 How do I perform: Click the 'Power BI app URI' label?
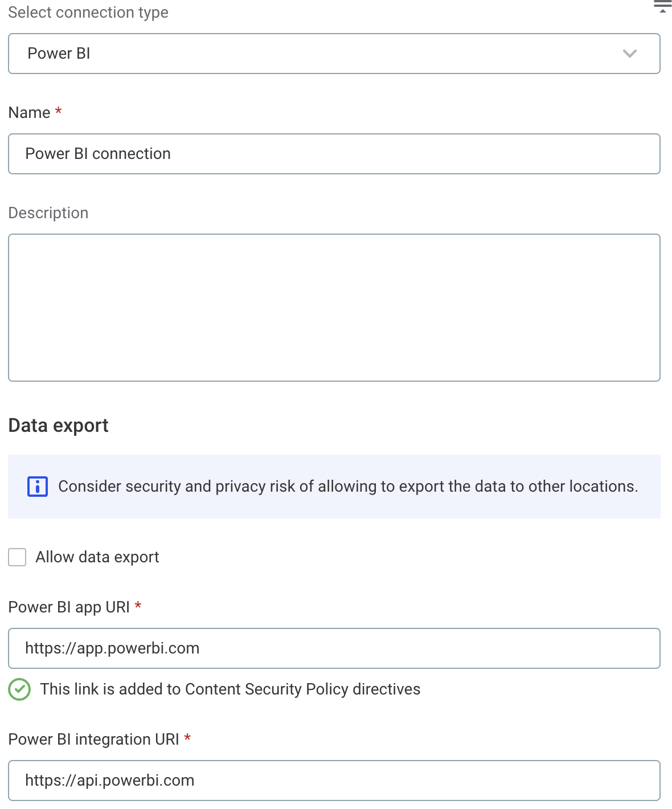coord(69,607)
